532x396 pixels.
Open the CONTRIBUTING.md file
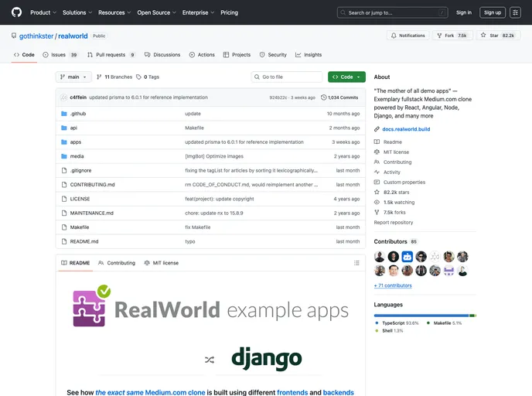coord(92,185)
